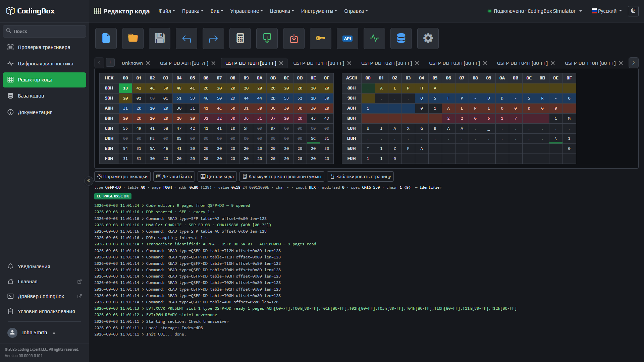Select hex cell E0 in row C0H

click(x=233, y=128)
